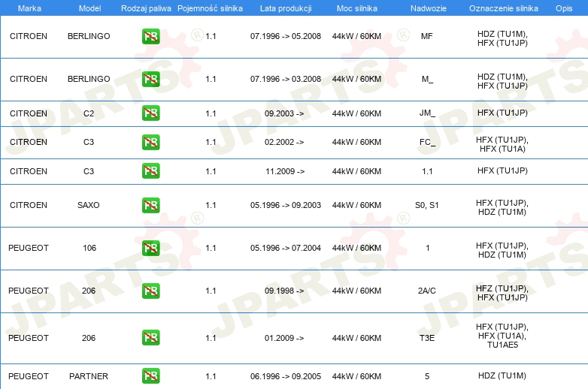The height and width of the screenshot is (389, 588).
Task: Click the unleaded fuel icon for Citroen C2
Action: pos(150,113)
